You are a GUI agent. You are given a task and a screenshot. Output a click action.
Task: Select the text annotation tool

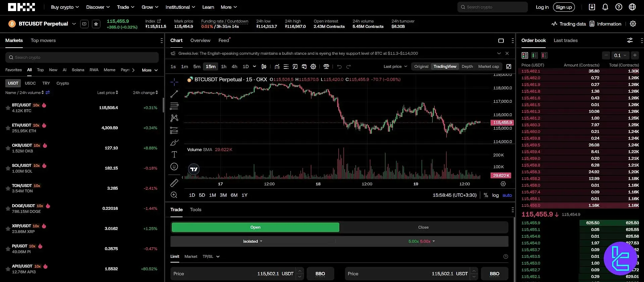(x=174, y=154)
